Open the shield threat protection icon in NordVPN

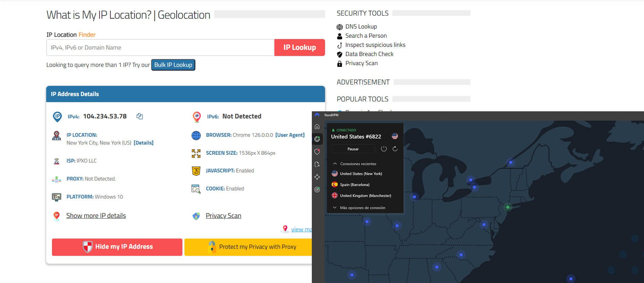point(317,152)
